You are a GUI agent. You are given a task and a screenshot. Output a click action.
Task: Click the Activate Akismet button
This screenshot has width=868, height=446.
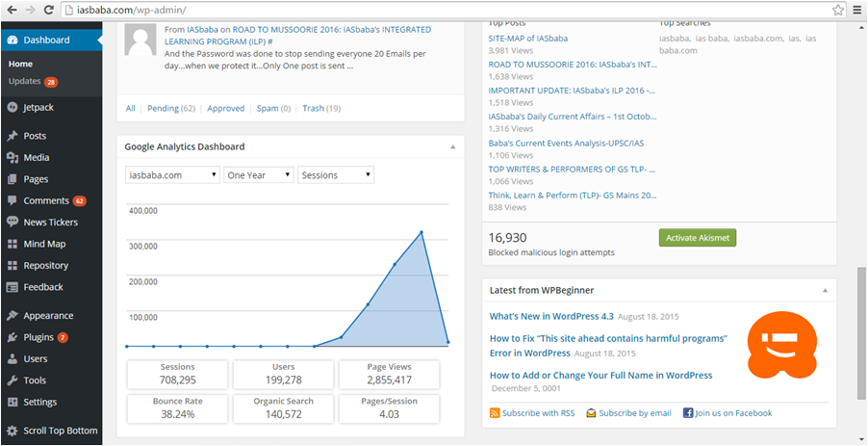tap(698, 238)
